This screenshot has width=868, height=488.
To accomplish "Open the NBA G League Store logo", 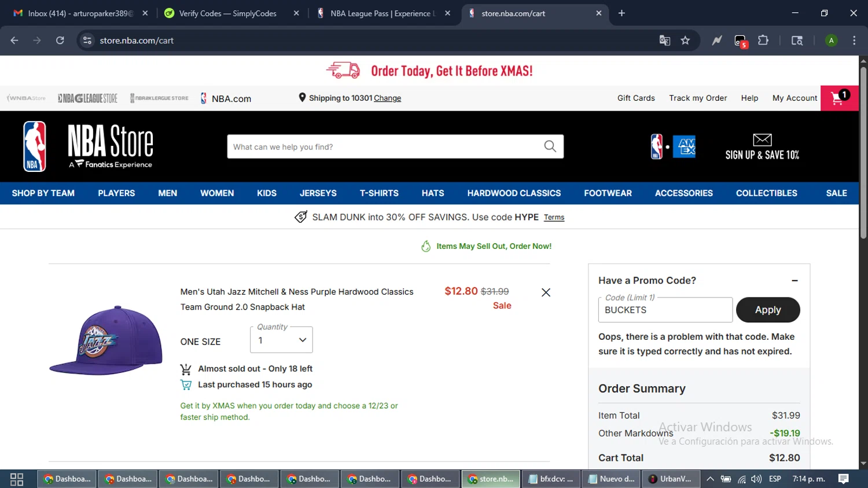I will (x=87, y=98).
